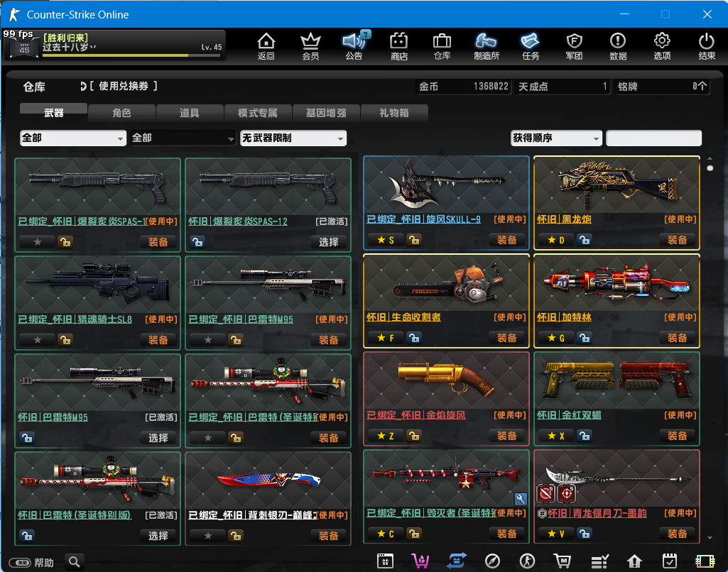Expand the first 全部 category dropdown

coord(73,138)
